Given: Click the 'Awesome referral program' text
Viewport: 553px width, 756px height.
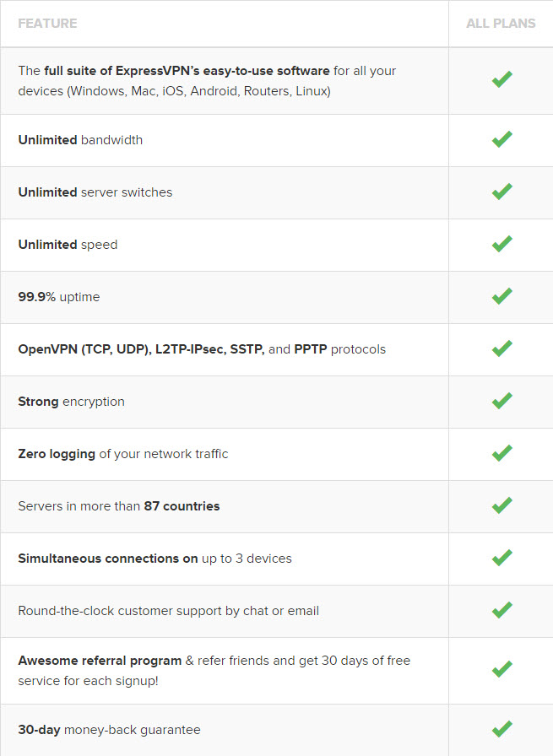Looking at the screenshot, I should pos(100,661).
